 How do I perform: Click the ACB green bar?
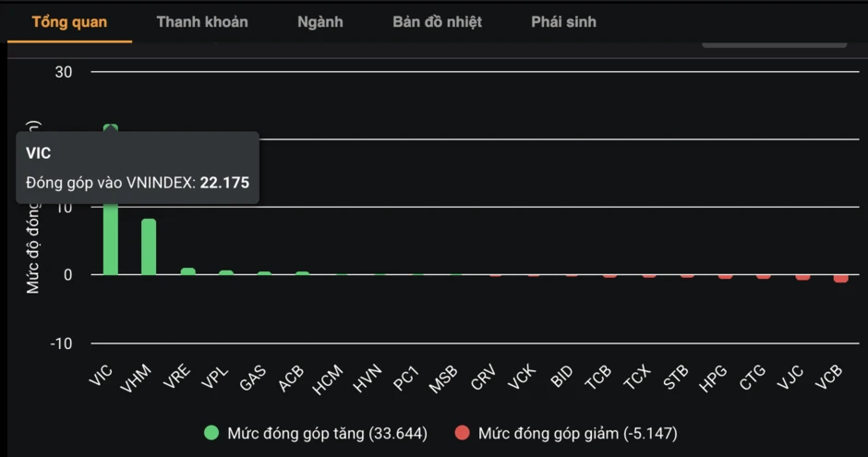point(302,272)
